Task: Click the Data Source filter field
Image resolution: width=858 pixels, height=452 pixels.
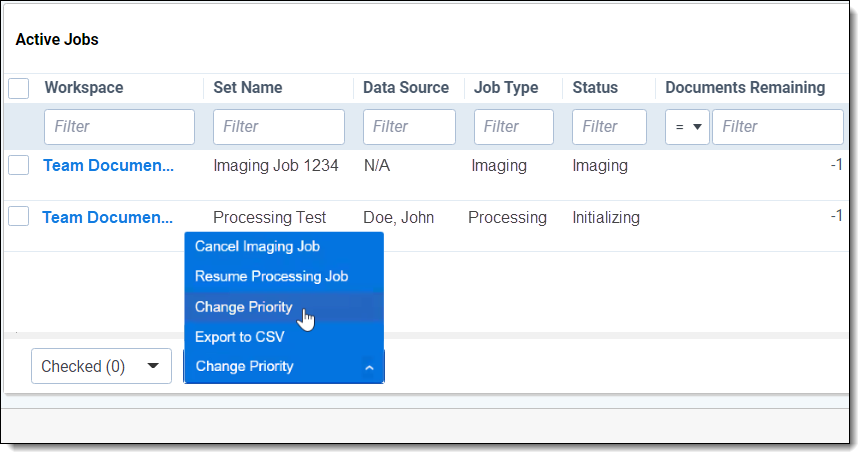Action: coord(409,127)
